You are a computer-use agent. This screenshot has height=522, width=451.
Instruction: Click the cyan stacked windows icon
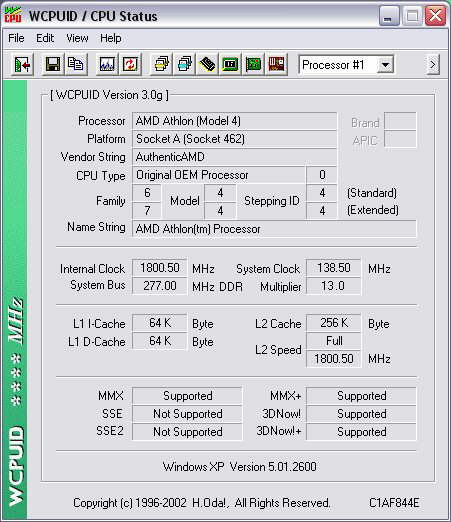pos(184,64)
